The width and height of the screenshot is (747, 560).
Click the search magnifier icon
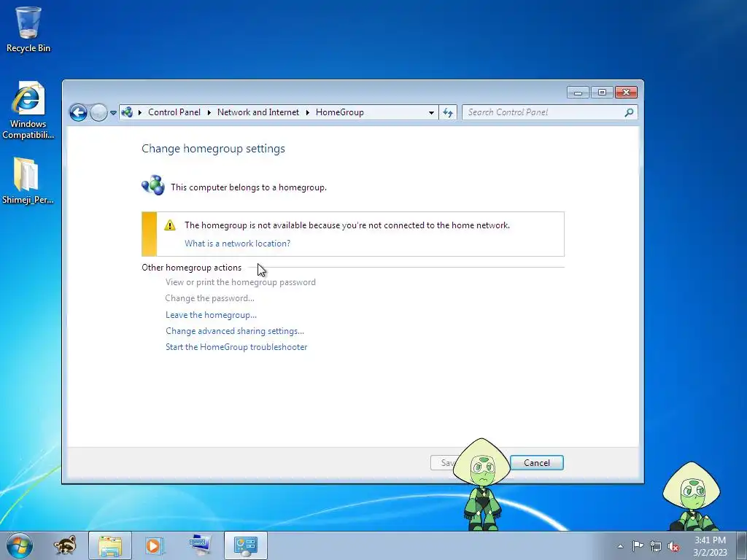pos(630,112)
